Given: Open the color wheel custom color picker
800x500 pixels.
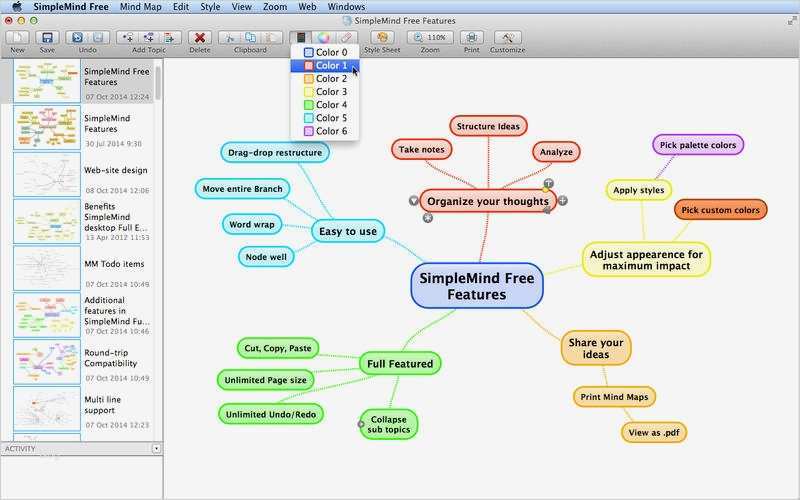Looking at the screenshot, I should click(323, 38).
